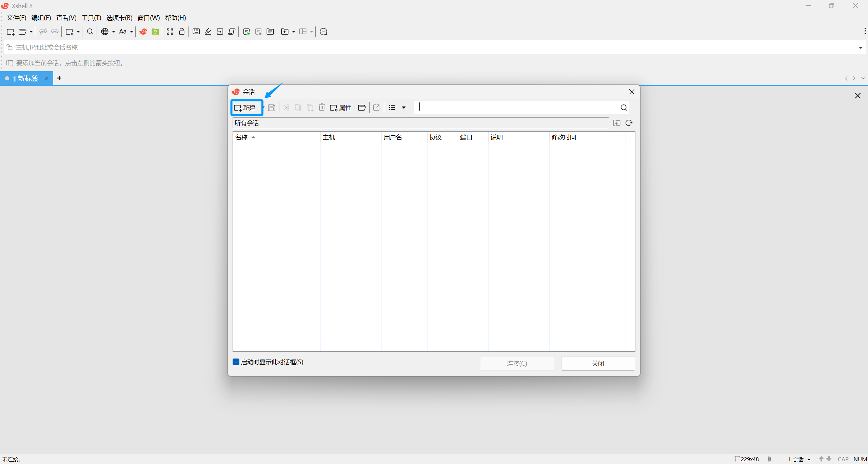Open the Aa font dropdown arrow
The width and height of the screenshot is (868, 464).
point(132,32)
